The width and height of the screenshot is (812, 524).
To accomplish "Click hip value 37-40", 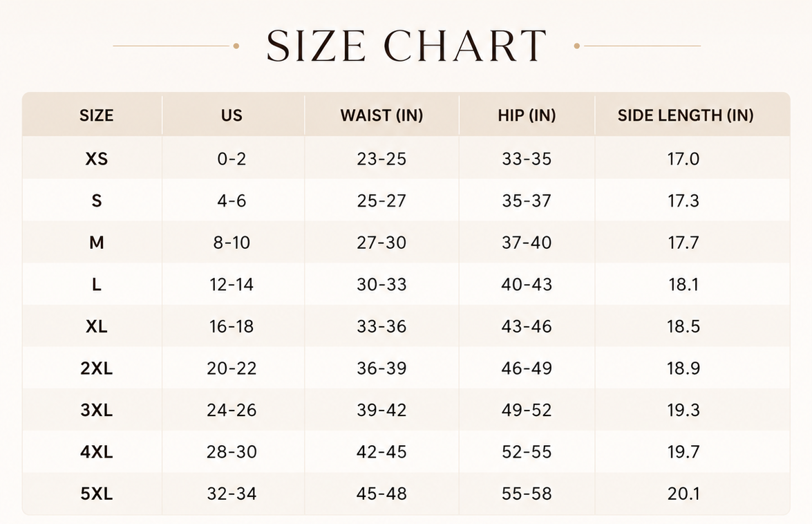I will coord(527,243).
